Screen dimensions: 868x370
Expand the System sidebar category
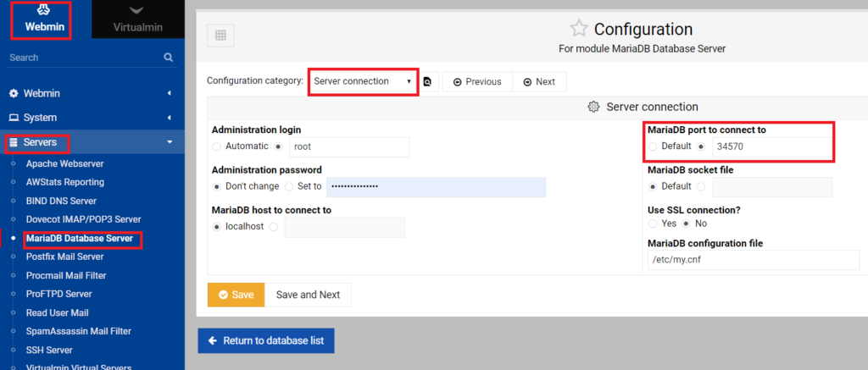point(92,118)
